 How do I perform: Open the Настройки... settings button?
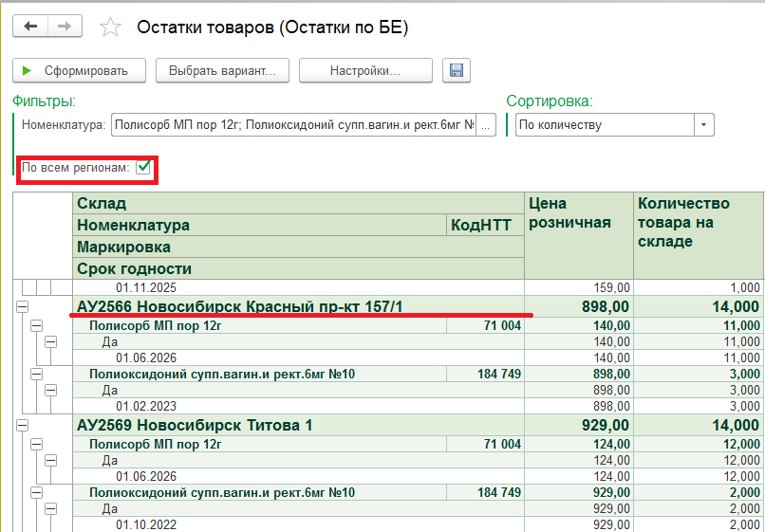pos(365,71)
